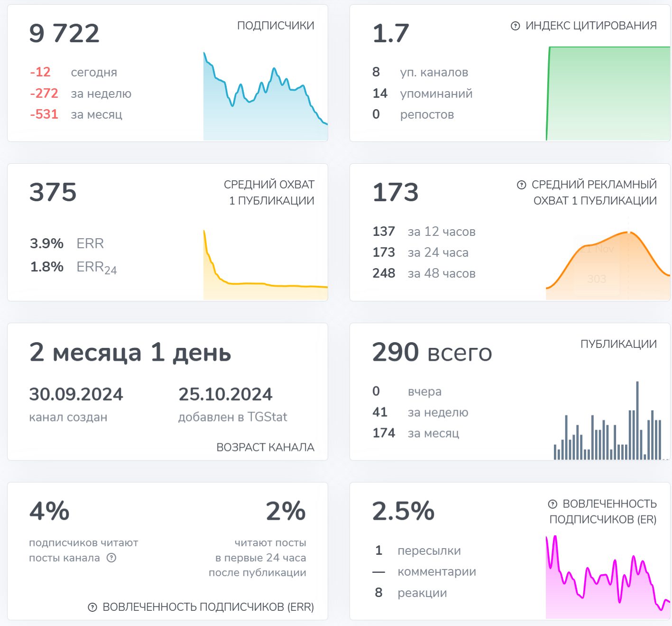Screen dimensions: 672x626
Task: Click the 2 месяца 1 день heading
Action: coord(130,353)
